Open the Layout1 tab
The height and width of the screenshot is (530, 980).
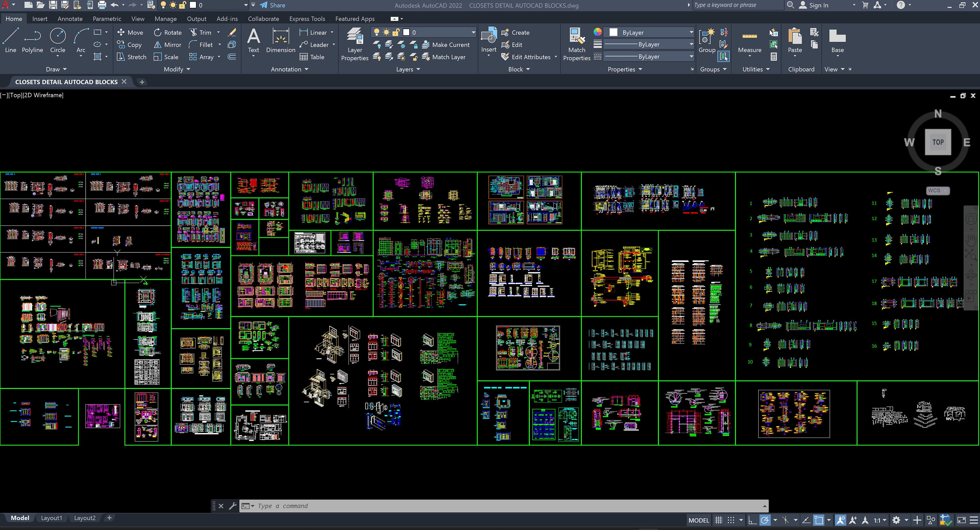(x=51, y=518)
